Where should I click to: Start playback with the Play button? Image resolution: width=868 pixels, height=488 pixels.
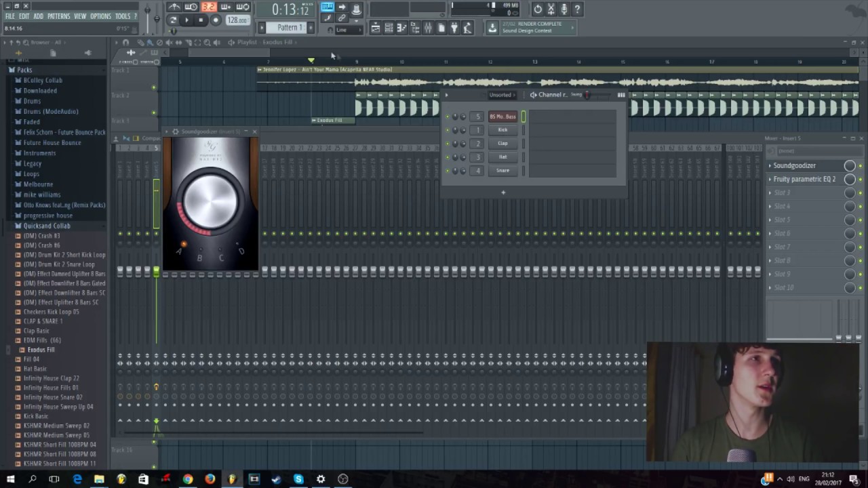[x=186, y=20]
